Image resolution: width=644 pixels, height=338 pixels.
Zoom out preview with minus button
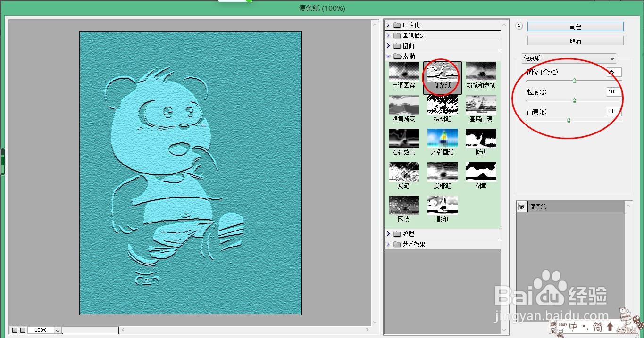click(15, 330)
